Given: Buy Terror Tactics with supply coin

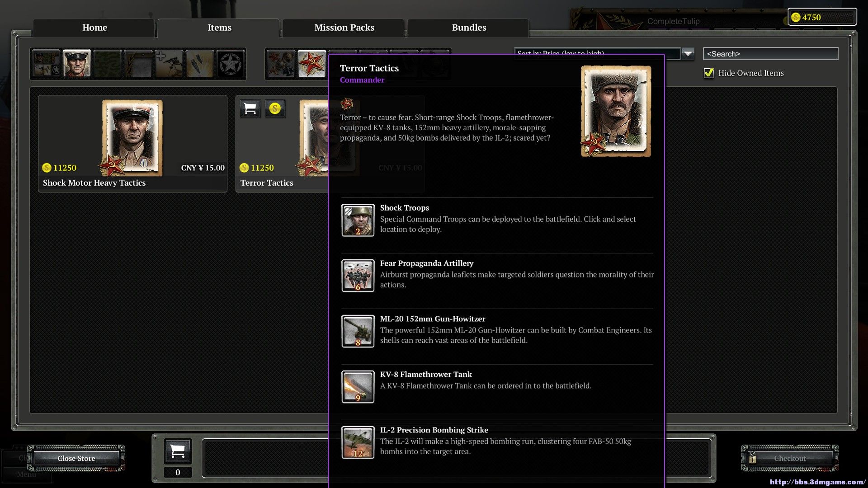Looking at the screenshot, I should [x=275, y=108].
